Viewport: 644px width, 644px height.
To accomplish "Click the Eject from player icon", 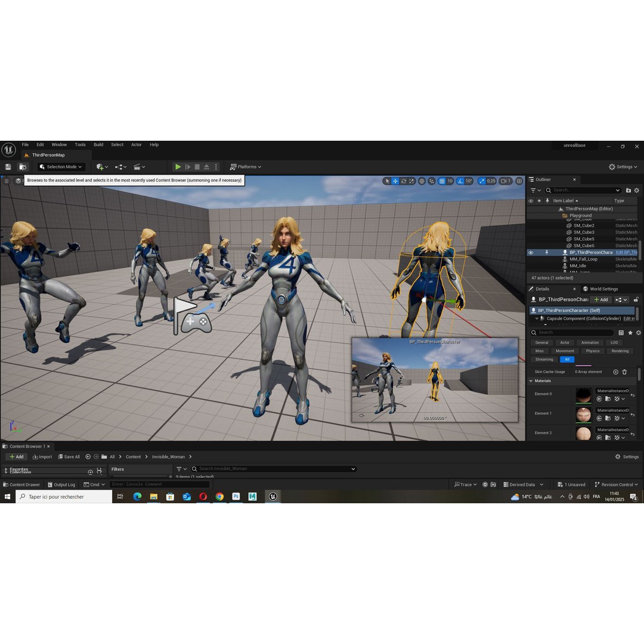I will [206, 167].
